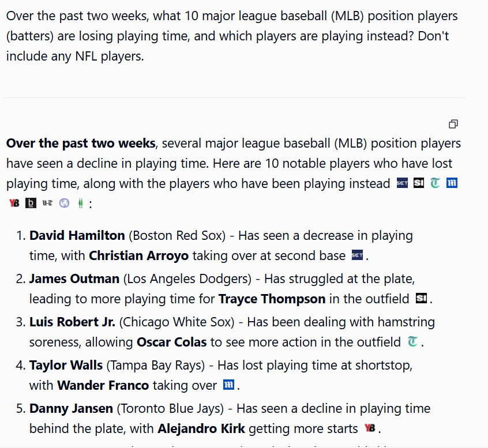Click the bold David Hamilton name

77,235
